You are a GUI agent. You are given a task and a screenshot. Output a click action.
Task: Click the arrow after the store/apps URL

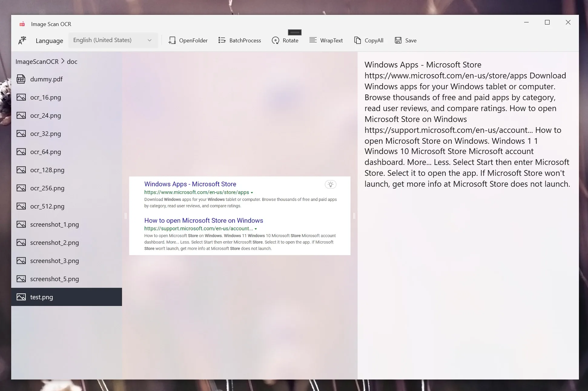pos(252,193)
